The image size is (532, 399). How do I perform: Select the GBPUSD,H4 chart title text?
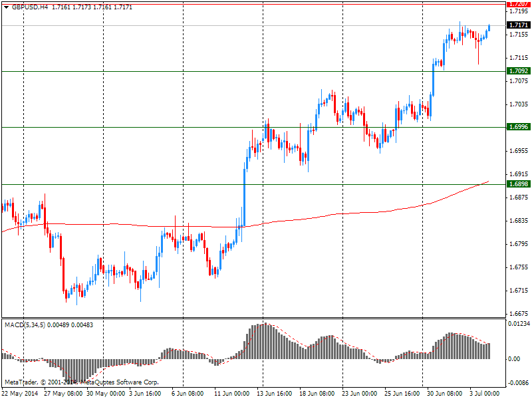(x=30, y=7)
